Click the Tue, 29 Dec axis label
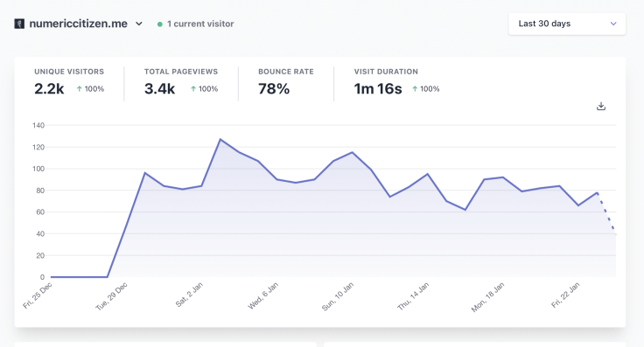Viewport: 644px width, 347px height. 111,296
